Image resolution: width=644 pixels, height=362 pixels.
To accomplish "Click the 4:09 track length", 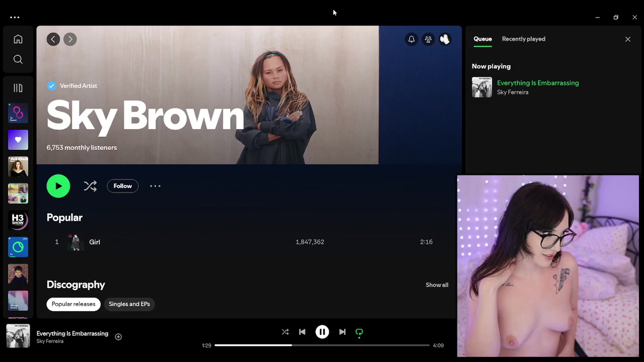I will (438, 346).
